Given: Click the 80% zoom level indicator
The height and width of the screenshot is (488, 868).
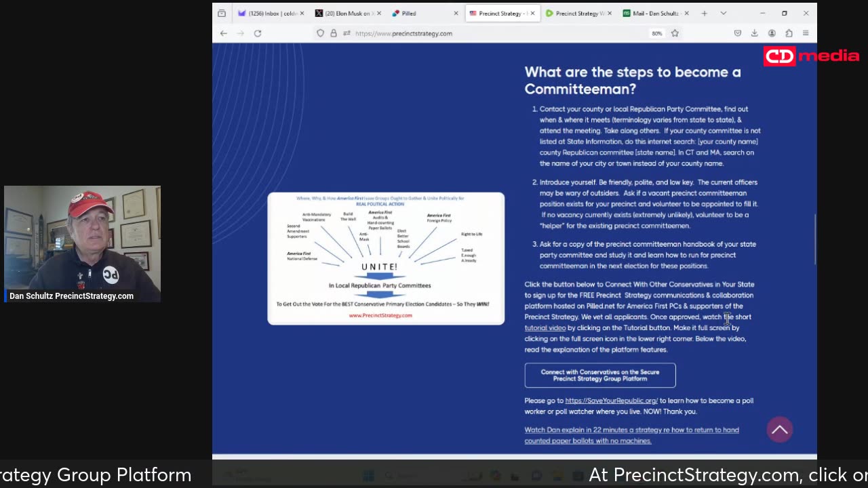Looking at the screenshot, I should click(656, 33).
